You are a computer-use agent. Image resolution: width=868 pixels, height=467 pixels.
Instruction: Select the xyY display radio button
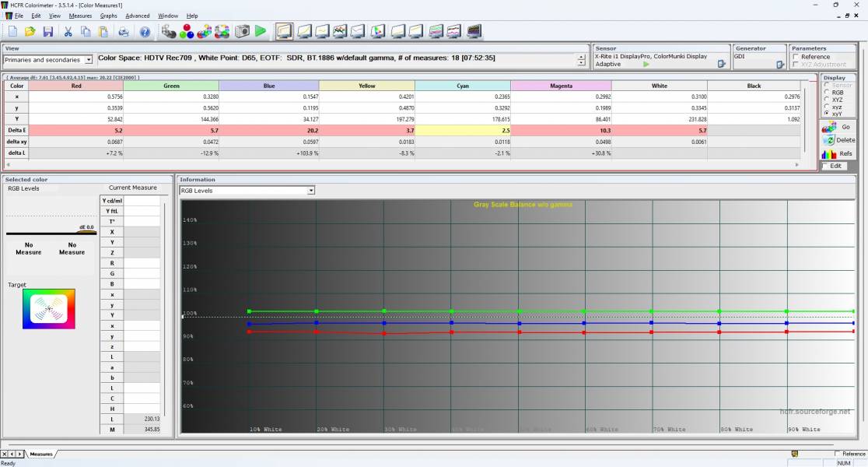tap(827, 113)
